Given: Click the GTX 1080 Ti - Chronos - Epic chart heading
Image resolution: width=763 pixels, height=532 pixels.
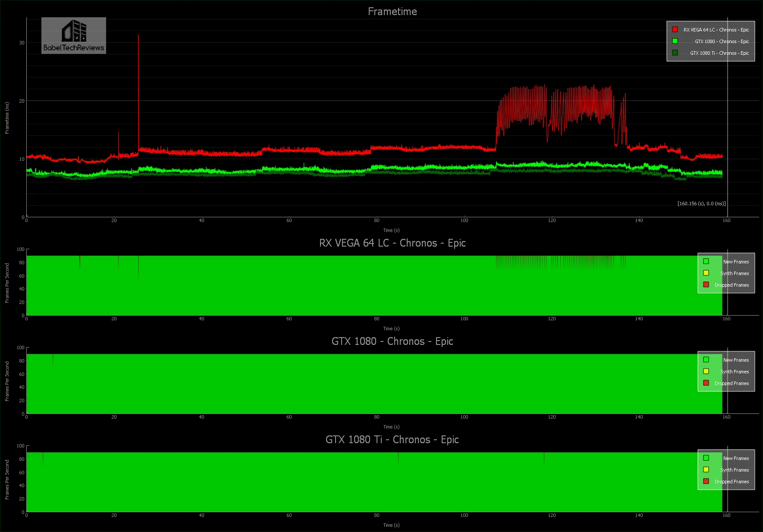Looking at the screenshot, I should pyautogui.click(x=392, y=440).
